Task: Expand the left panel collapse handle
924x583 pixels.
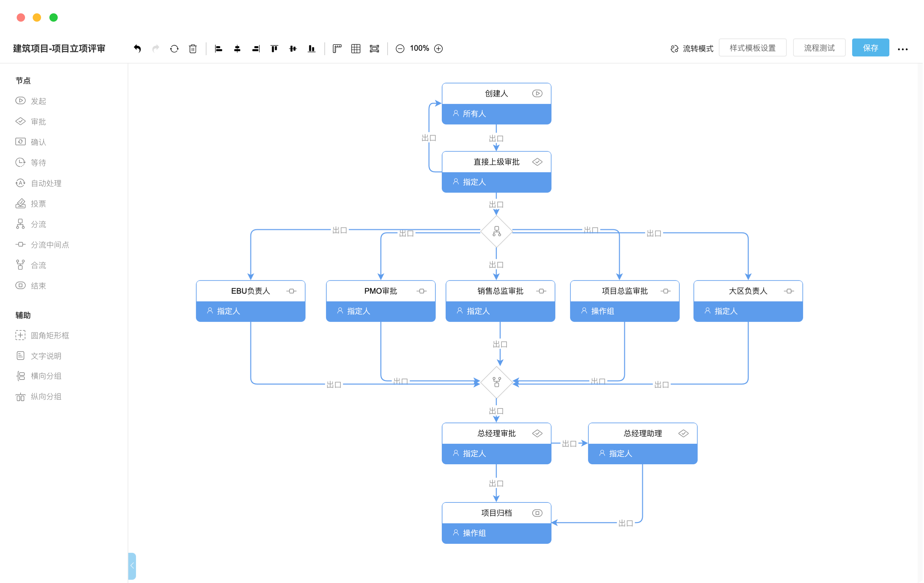Action: pos(132,565)
